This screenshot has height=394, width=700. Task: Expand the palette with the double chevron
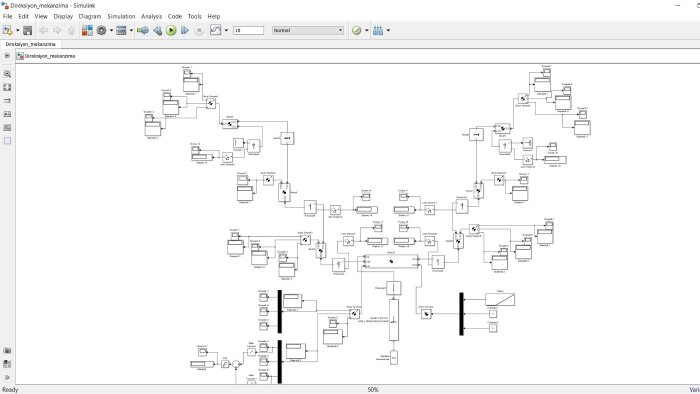[7, 377]
